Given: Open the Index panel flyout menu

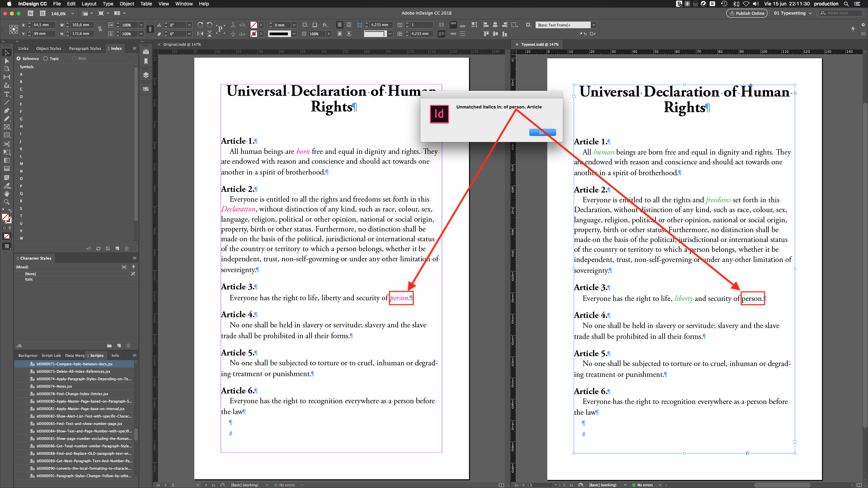Looking at the screenshot, I should (135, 48).
